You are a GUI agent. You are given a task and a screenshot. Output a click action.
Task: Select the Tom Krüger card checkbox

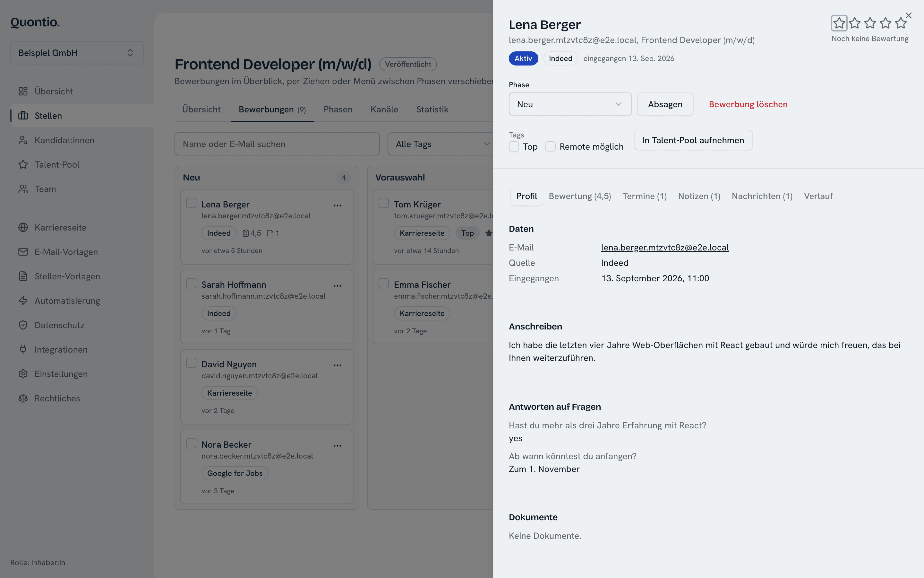pyautogui.click(x=383, y=203)
